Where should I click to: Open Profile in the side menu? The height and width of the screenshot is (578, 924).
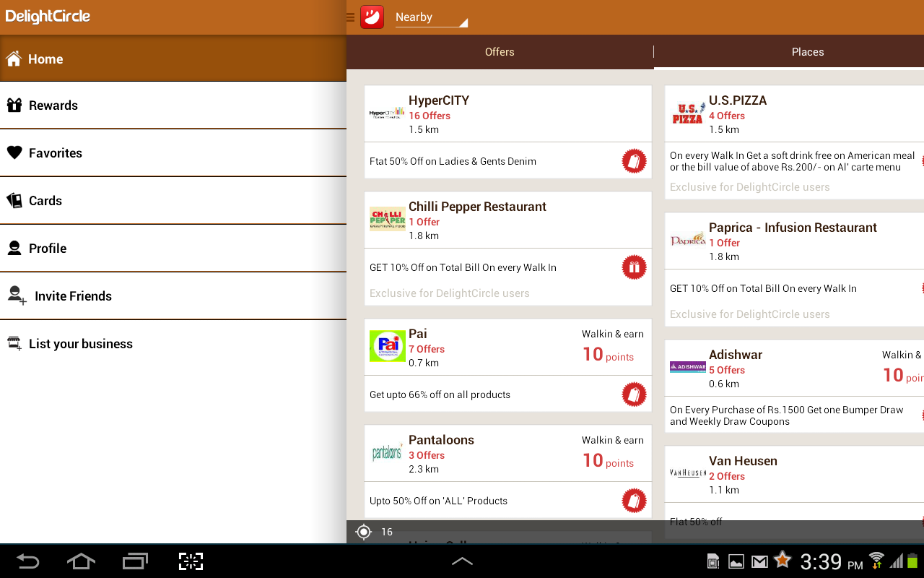tap(173, 249)
